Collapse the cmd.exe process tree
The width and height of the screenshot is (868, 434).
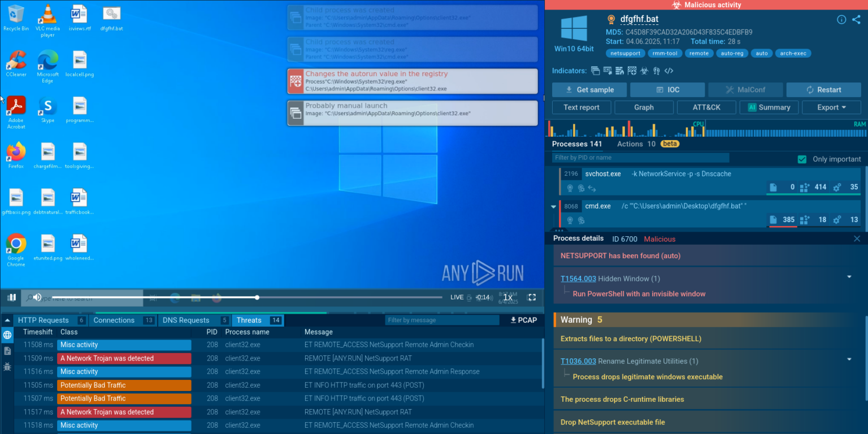554,207
